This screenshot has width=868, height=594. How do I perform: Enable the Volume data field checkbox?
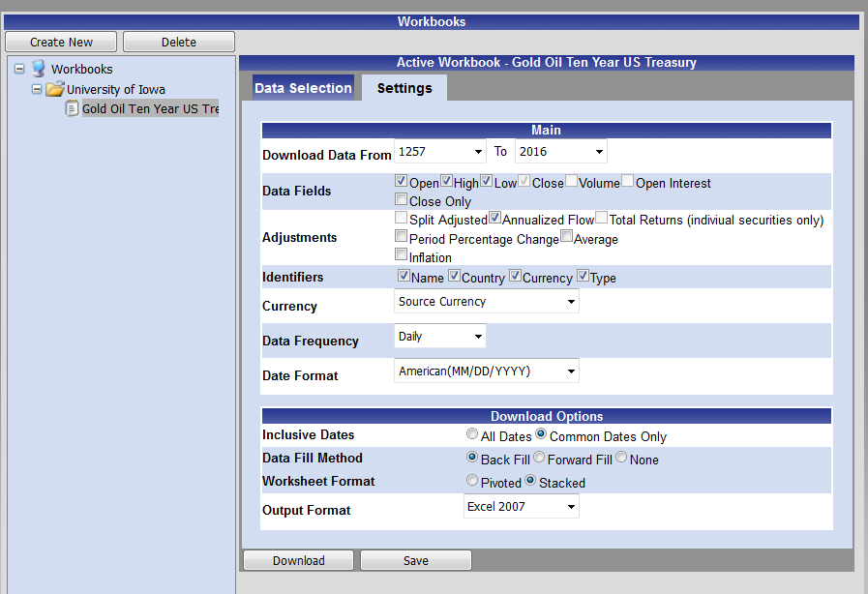[572, 181]
